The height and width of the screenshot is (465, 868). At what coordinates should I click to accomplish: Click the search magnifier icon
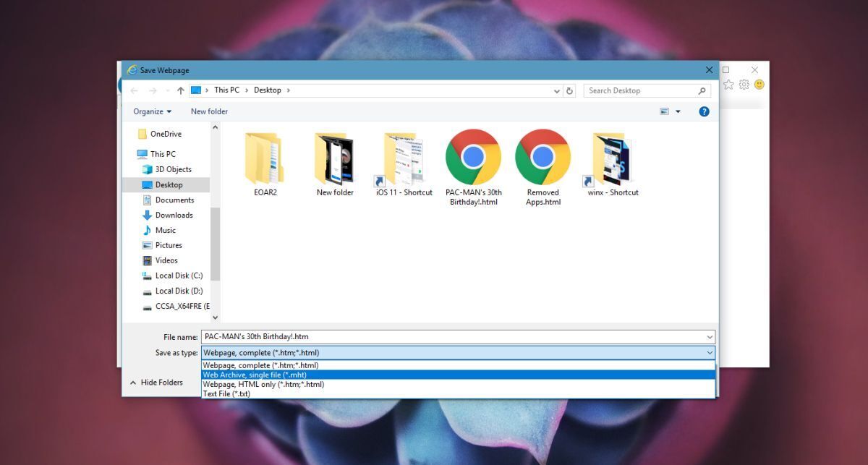702,91
